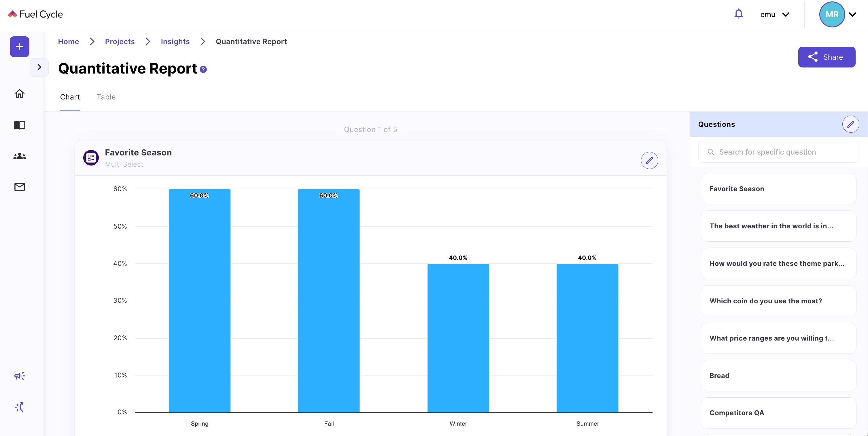The height and width of the screenshot is (436, 868).
Task: Open the book library icon in sidebar
Action: (x=20, y=125)
